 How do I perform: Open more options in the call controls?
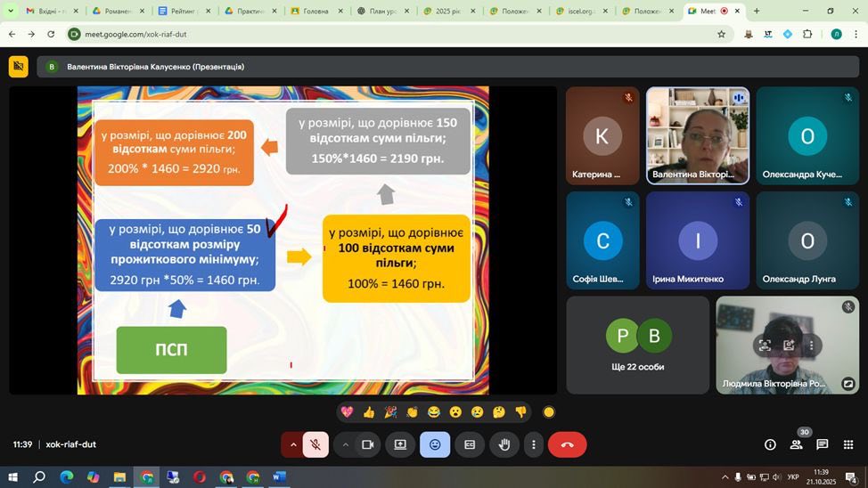[x=534, y=444]
